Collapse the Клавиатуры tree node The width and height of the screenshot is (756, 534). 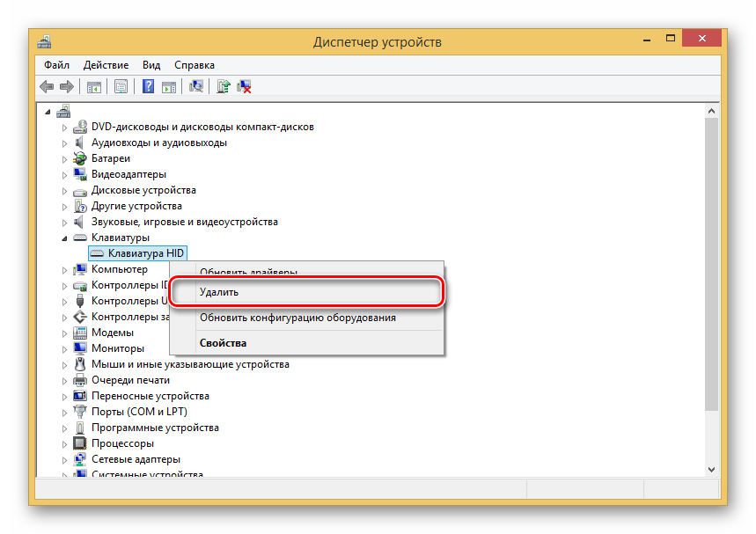[64, 238]
